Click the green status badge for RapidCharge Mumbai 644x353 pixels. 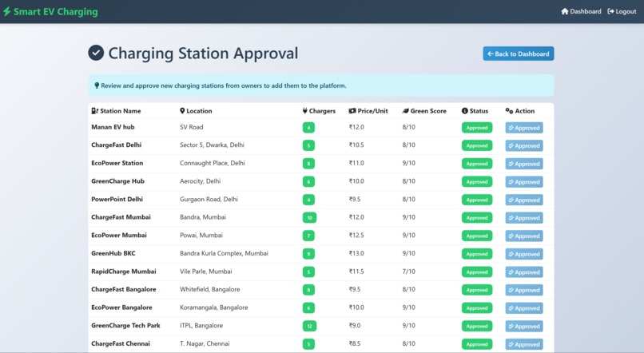(x=477, y=272)
